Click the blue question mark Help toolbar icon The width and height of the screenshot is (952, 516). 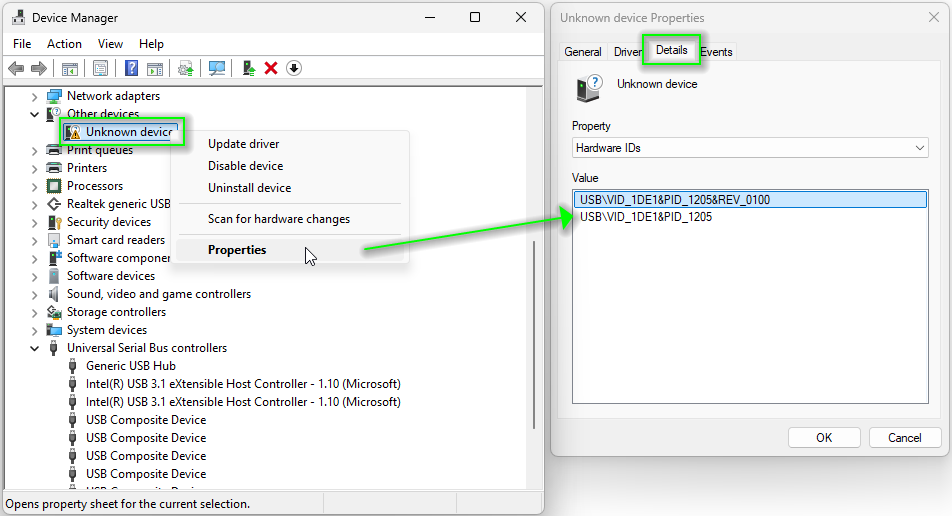[131, 68]
